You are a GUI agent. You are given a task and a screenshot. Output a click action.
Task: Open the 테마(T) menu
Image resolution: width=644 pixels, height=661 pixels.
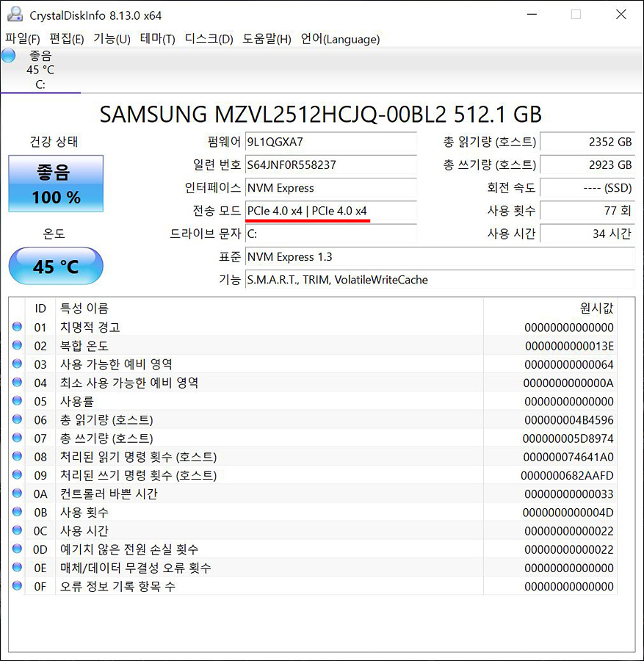[x=157, y=39]
